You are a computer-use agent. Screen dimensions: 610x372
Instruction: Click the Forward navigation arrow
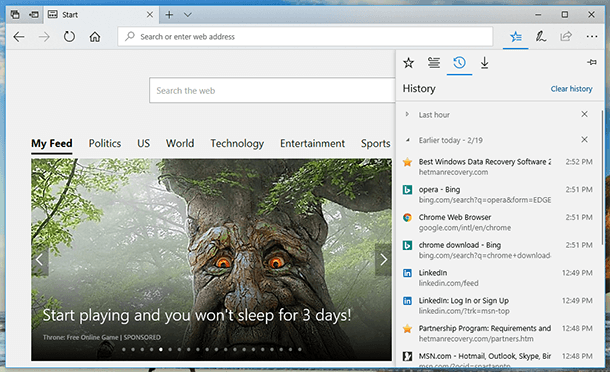point(44,37)
